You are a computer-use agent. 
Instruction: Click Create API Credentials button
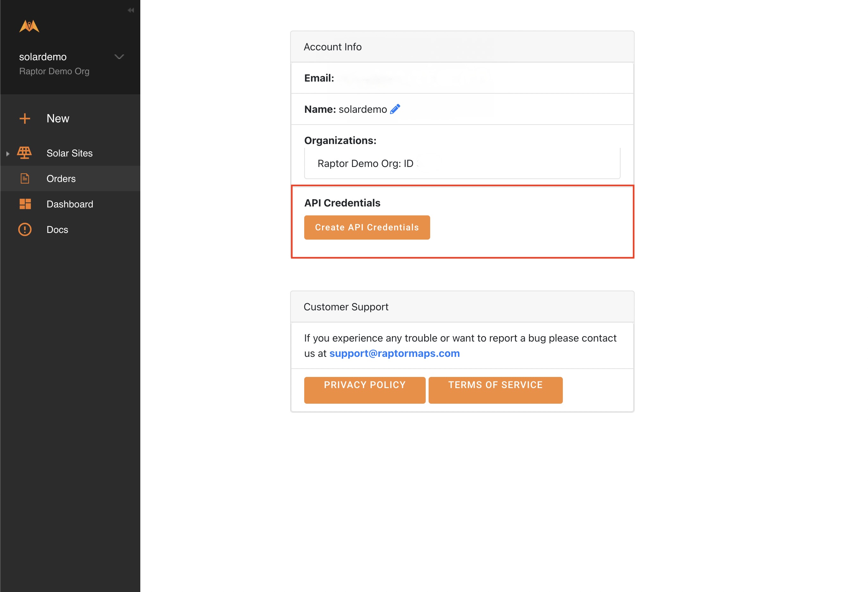pyautogui.click(x=367, y=227)
